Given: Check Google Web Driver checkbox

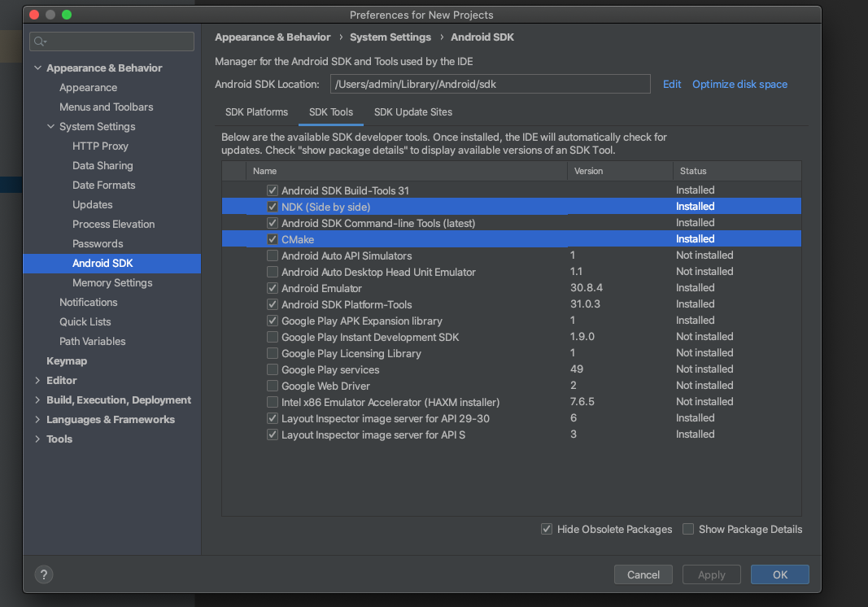Looking at the screenshot, I should point(273,386).
